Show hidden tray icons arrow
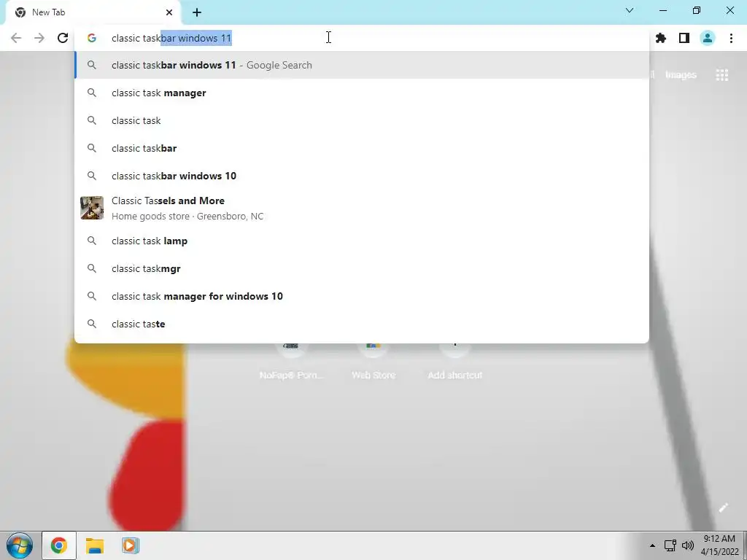This screenshot has width=747, height=560. click(652, 545)
